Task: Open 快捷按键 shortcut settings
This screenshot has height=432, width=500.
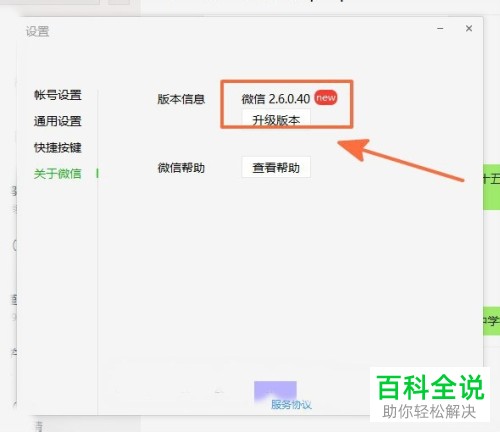Action: point(58,147)
